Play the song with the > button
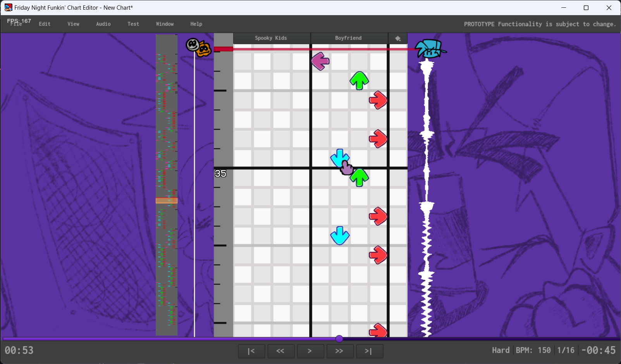Image resolution: width=621 pixels, height=364 pixels. click(310, 351)
